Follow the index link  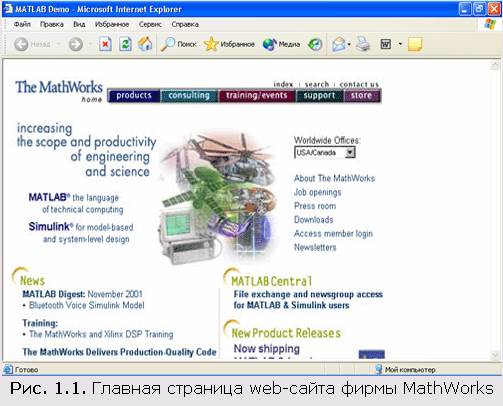tap(283, 84)
